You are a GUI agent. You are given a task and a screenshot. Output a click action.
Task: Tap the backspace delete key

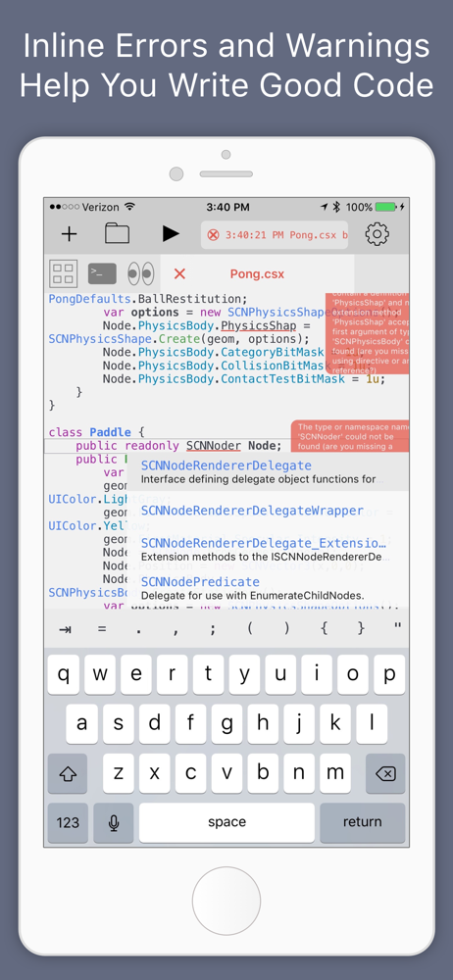coord(385,773)
